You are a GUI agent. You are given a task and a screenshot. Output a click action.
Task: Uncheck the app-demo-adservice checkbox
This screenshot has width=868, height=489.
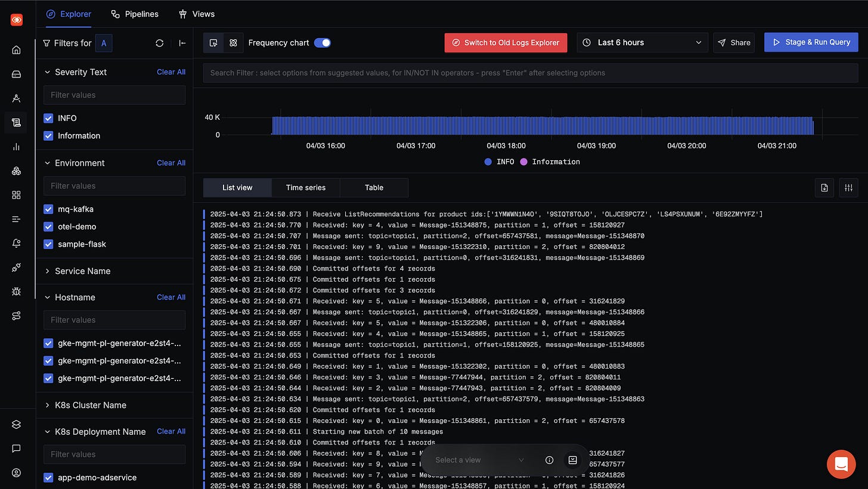click(x=49, y=478)
